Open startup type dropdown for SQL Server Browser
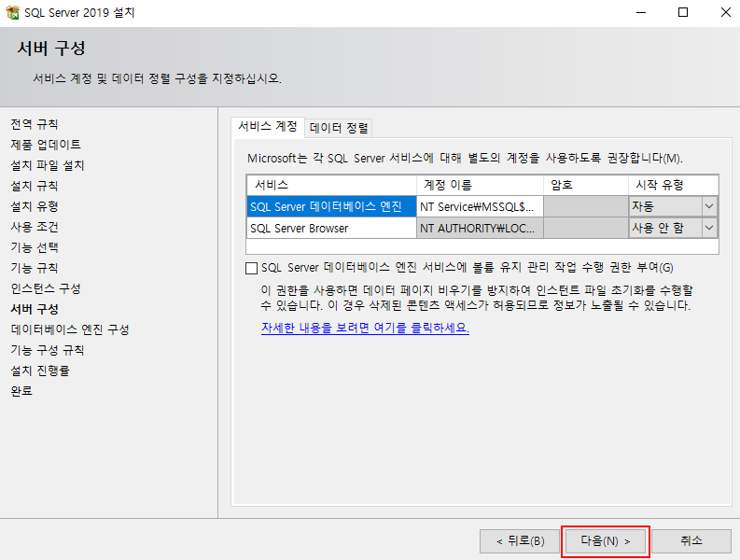Screen dimensions: 740x560 [x=709, y=228]
